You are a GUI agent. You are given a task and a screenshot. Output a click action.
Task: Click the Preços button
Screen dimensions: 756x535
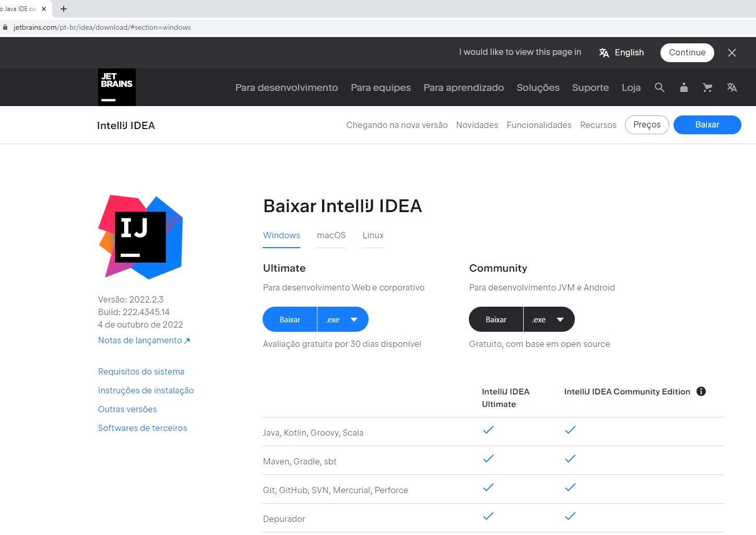tap(647, 125)
